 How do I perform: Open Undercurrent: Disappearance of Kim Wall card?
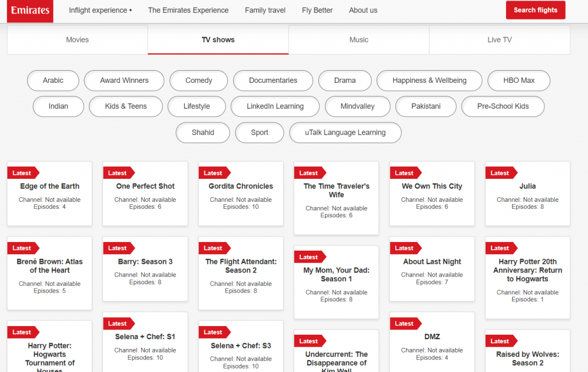[x=336, y=351]
